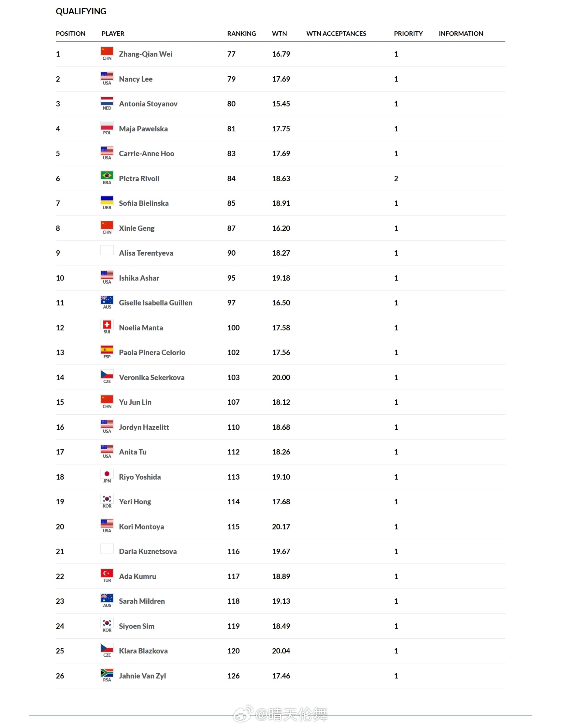Click the Switzerland flag beside Noelia Manta
The width and height of the screenshot is (561, 728).
tap(107, 325)
